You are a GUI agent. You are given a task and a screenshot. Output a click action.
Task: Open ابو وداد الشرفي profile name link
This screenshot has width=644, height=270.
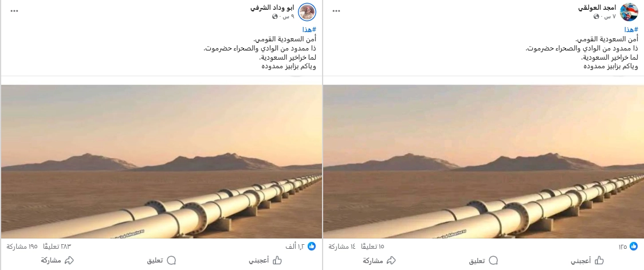point(273,8)
